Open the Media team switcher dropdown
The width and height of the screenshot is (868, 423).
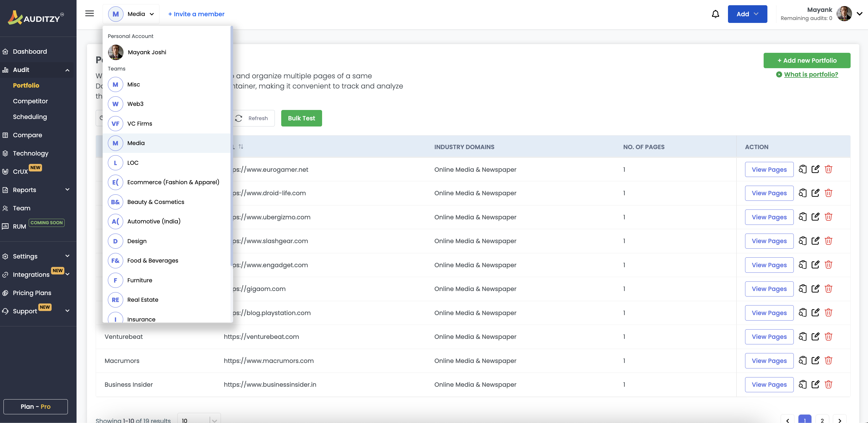131,14
